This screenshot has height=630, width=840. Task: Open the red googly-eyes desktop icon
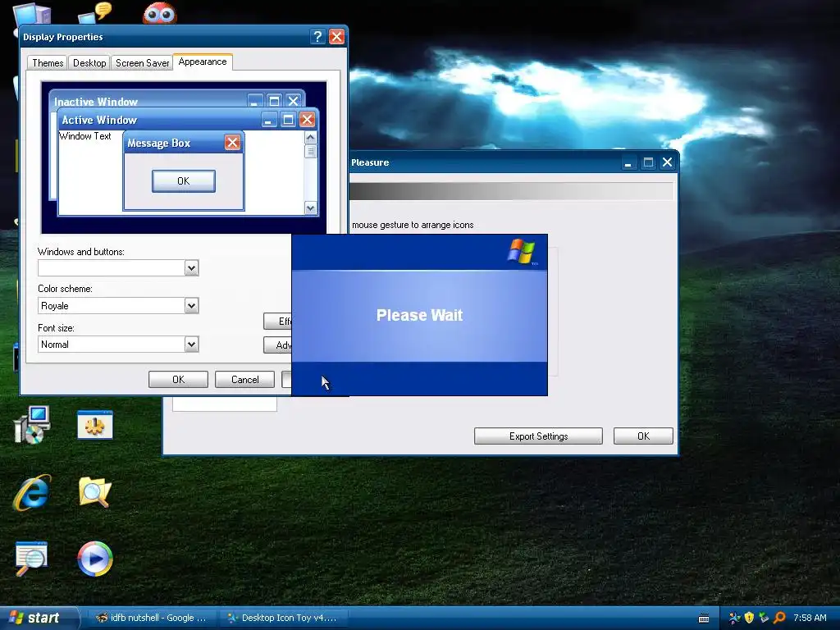point(160,13)
